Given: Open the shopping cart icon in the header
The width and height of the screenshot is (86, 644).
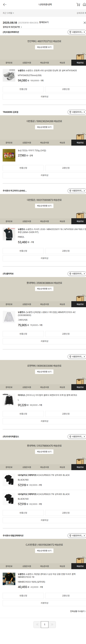Looking at the screenshot, I should click(78, 5).
